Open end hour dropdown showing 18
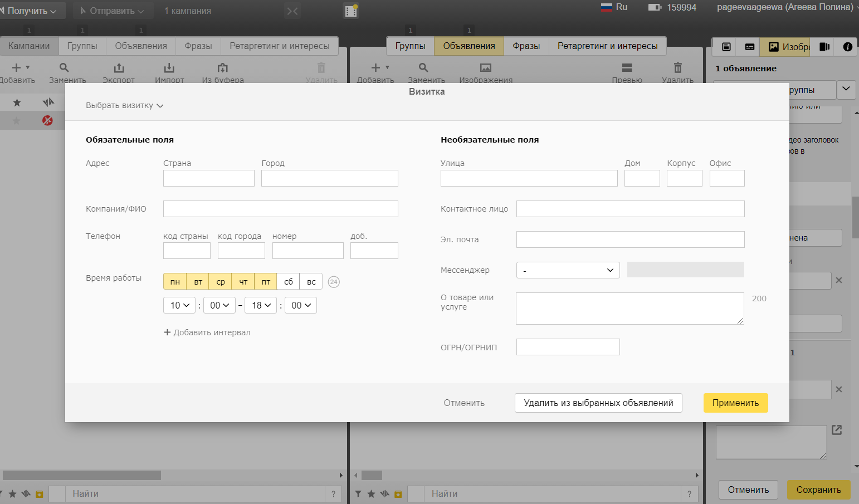 261,305
